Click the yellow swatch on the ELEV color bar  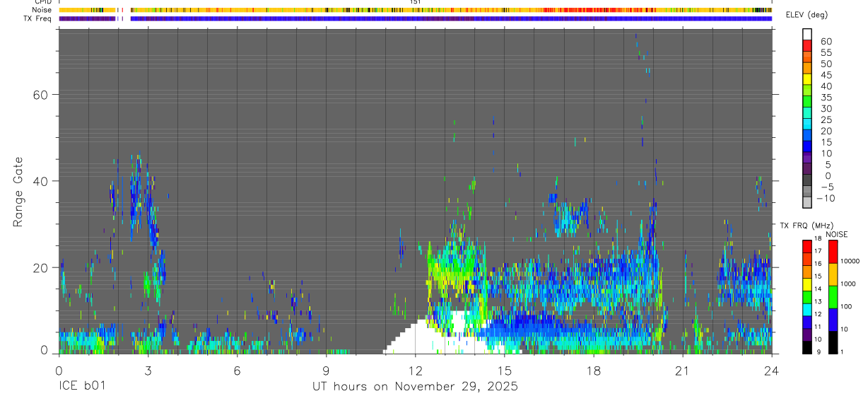coord(807,80)
